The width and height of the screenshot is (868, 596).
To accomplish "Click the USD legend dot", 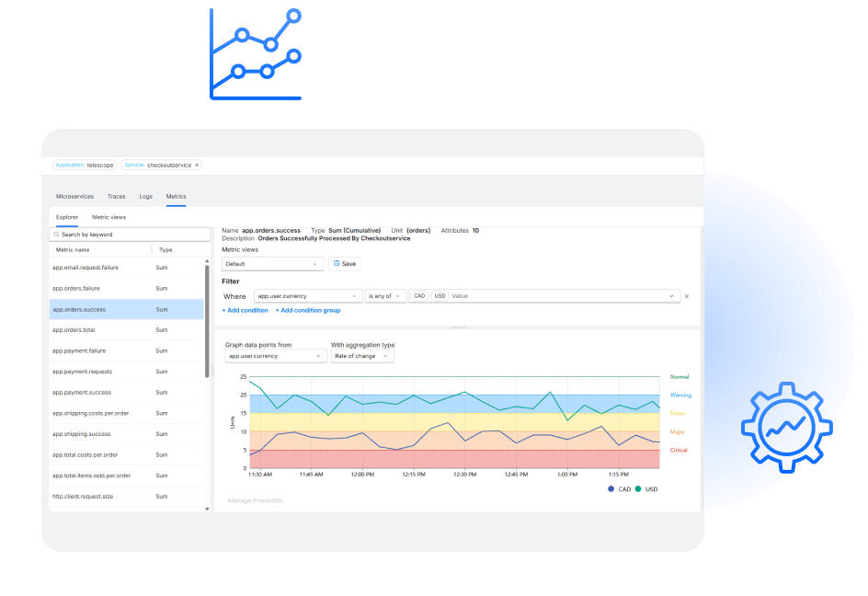I will [638, 489].
